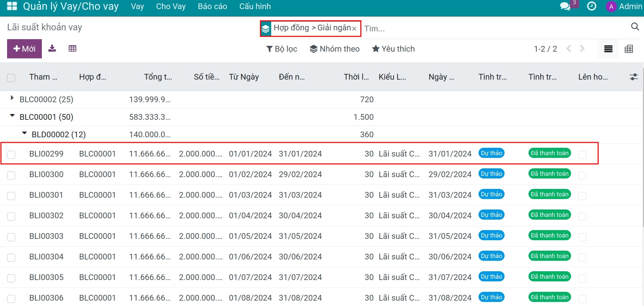Tick the checkbox for row BLI00299
The height and width of the screenshot is (306, 644).
pyautogui.click(x=11, y=155)
